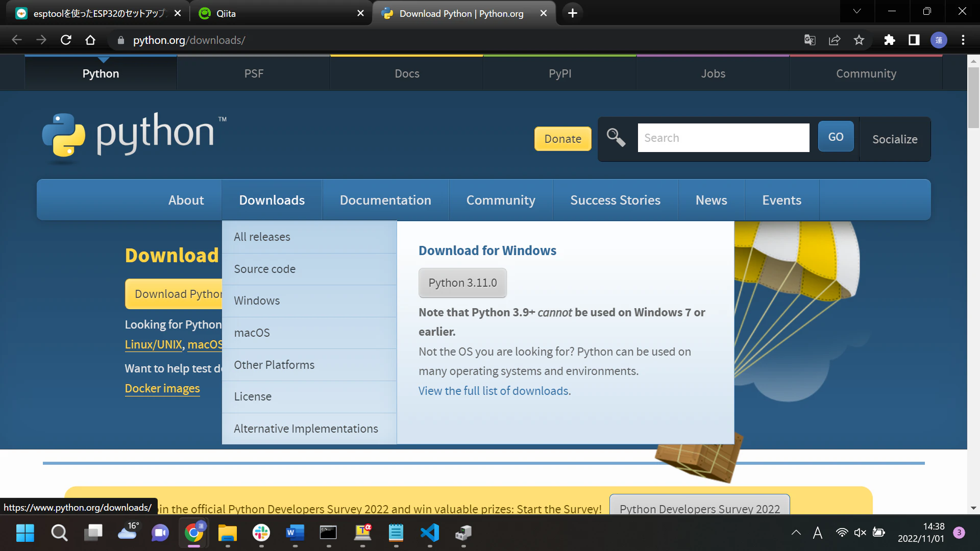Open the Success Stories navigation menu
Viewport: 980px width, 551px height.
[615, 200]
